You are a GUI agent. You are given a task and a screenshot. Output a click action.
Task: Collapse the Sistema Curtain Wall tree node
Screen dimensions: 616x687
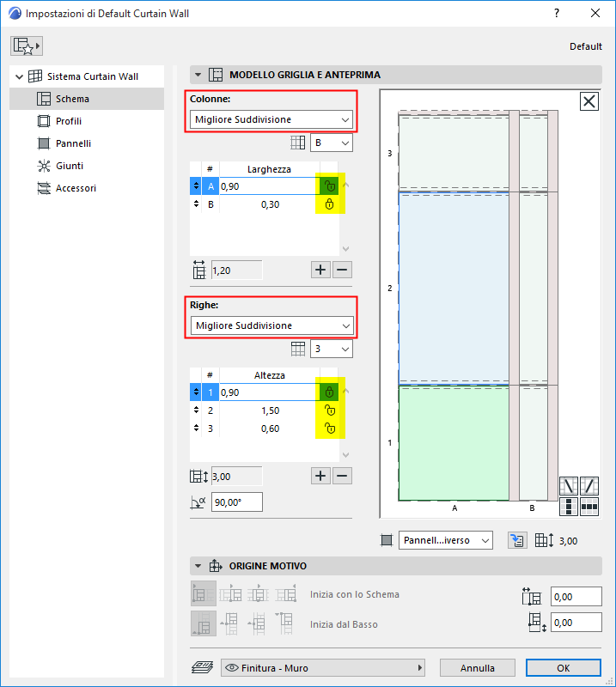[x=19, y=76]
